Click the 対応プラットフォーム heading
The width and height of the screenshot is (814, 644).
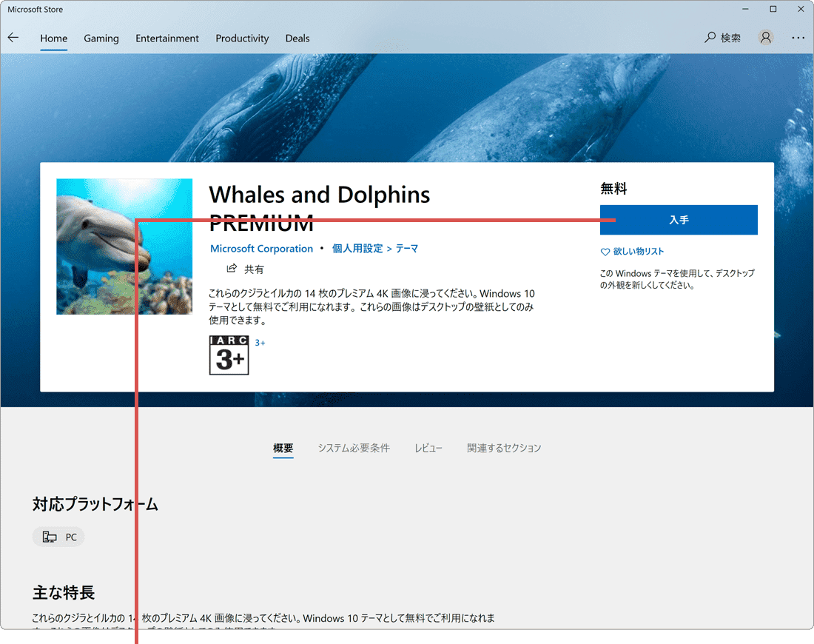pyautogui.click(x=95, y=504)
